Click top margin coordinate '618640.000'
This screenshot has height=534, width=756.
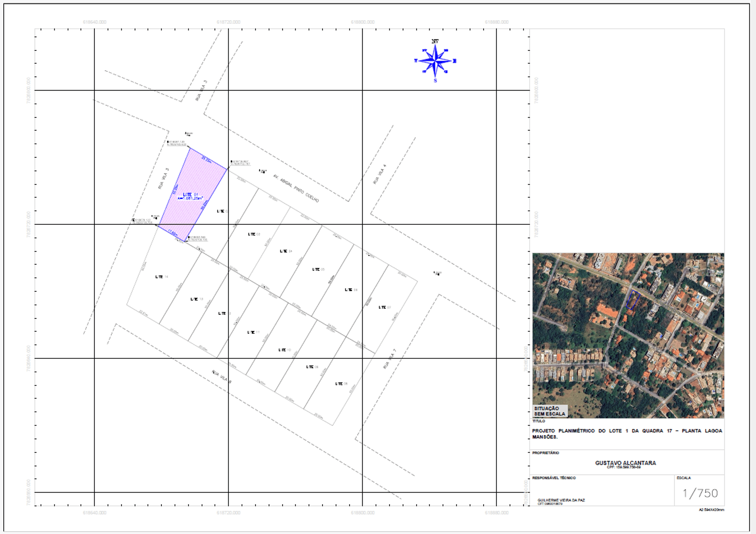[94, 22]
